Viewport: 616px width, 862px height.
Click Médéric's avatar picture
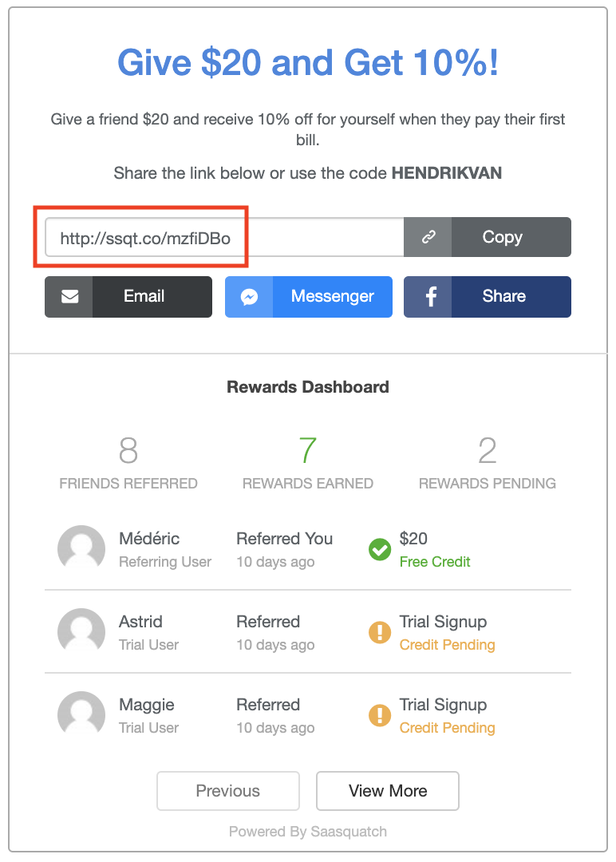(x=81, y=550)
